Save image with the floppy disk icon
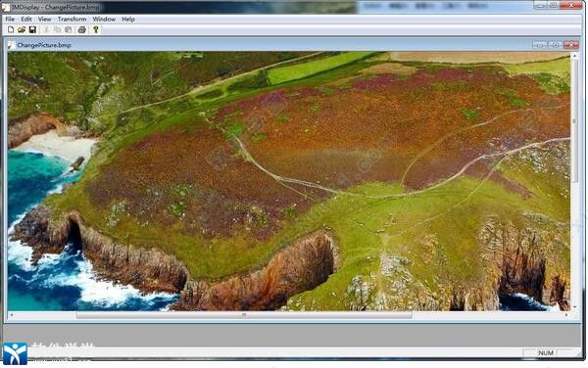This screenshot has width=588, height=368. pos(32,29)
